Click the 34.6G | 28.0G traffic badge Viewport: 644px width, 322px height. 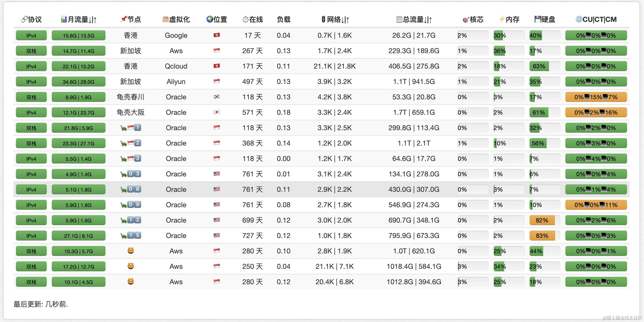pos(78,82)
